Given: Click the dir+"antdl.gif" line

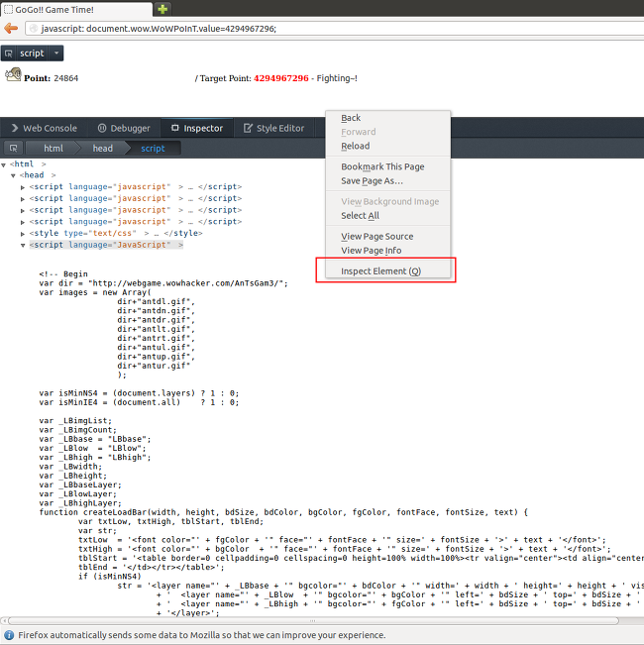Looking at the screenshot, I should coord(156,301).
